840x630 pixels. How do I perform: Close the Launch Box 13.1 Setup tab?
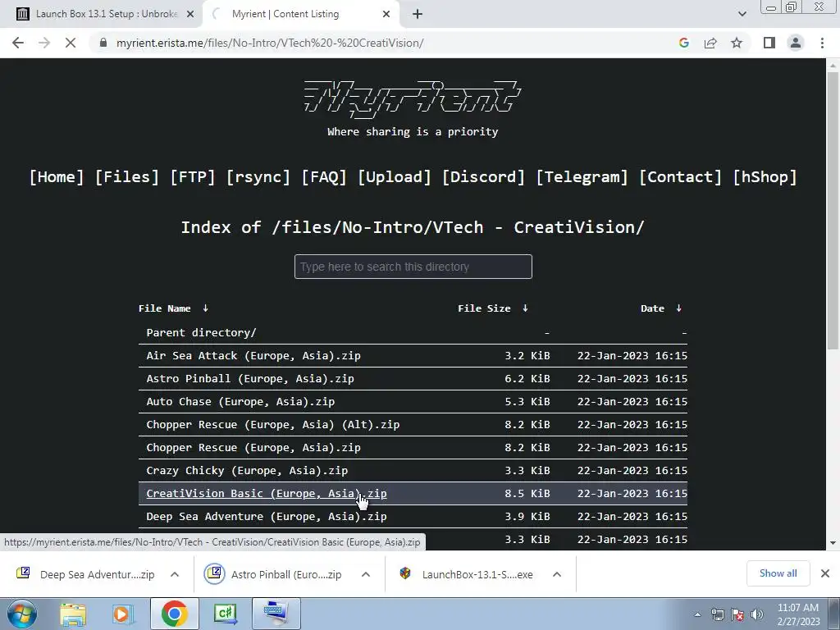click(190, 15)
